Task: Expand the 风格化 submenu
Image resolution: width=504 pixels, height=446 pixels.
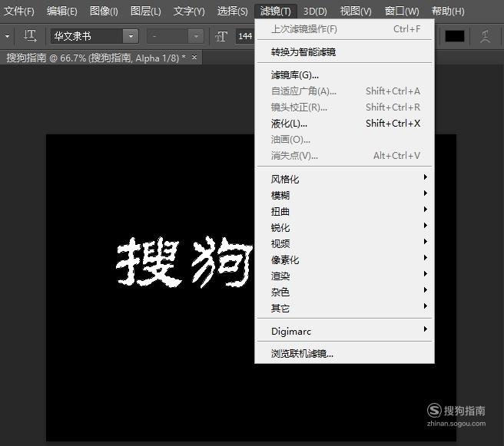Action: (344, 179)
